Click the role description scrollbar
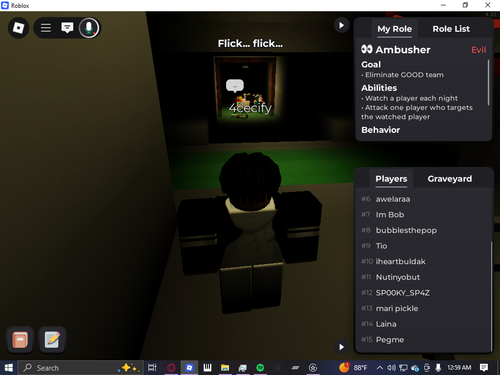 [489, 82]
